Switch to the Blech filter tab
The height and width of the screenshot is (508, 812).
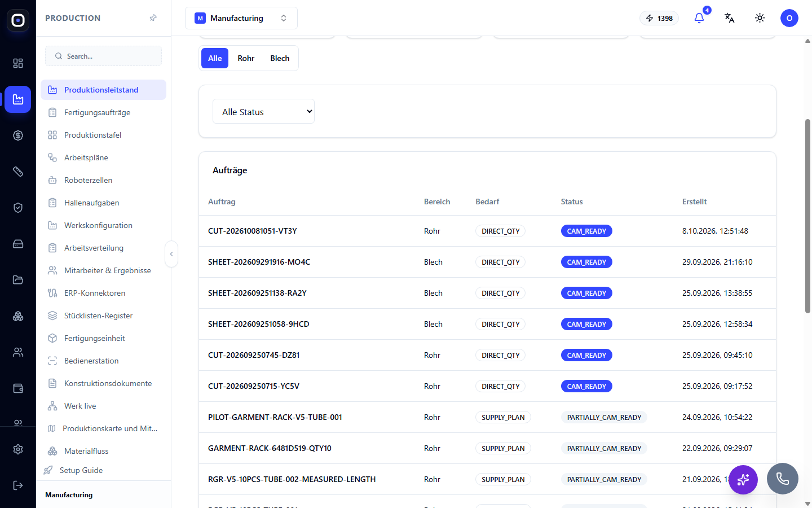click(x=280, y=58)
